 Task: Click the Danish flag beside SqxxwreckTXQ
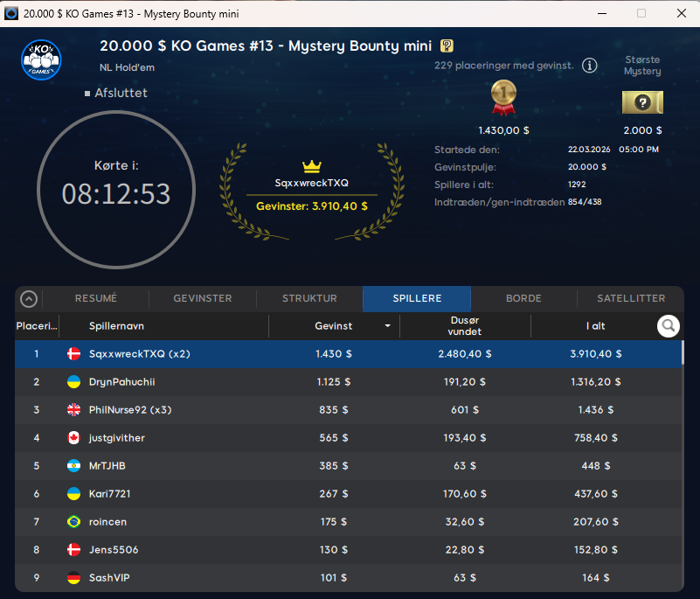(74, 354)
